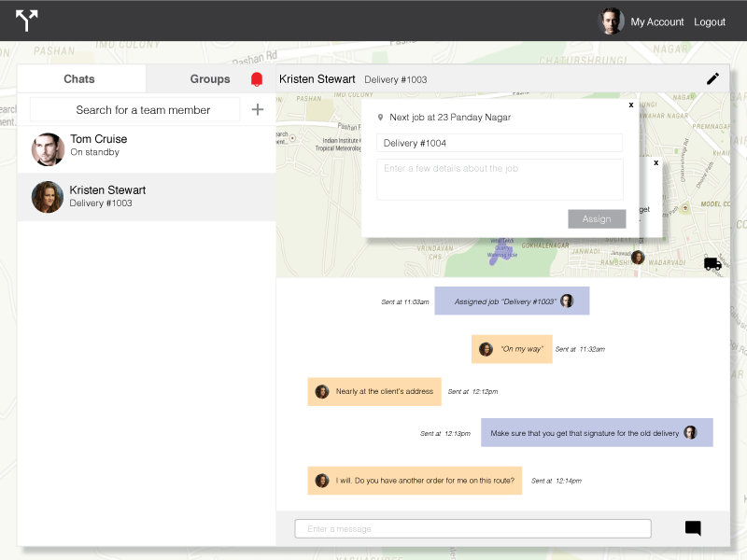
Task: Click the driver avatar marker on map
Action: [x=638, y=257]
